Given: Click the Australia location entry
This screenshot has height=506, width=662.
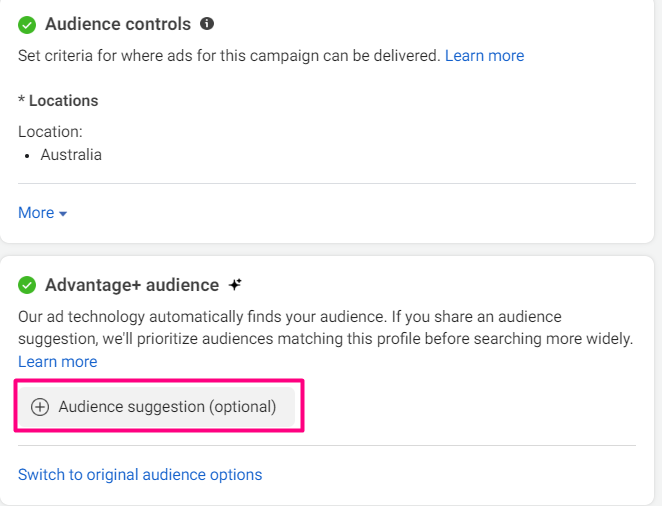Looking at the screenshot, I should 71,155.
